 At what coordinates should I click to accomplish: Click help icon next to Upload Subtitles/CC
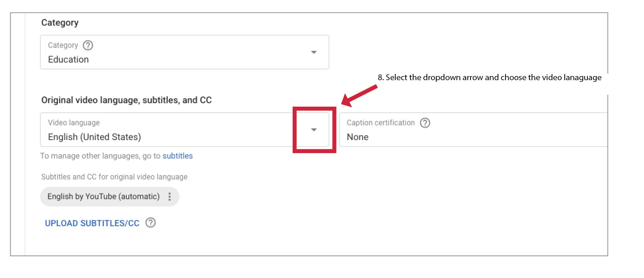click(x=150, y=223)
